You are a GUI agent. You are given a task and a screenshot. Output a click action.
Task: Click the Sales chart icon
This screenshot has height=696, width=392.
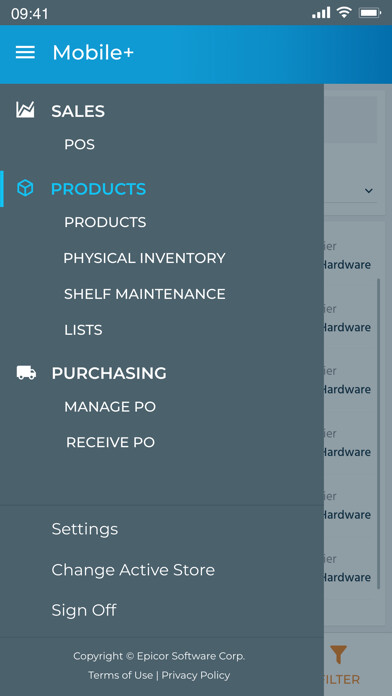(25, 110)
